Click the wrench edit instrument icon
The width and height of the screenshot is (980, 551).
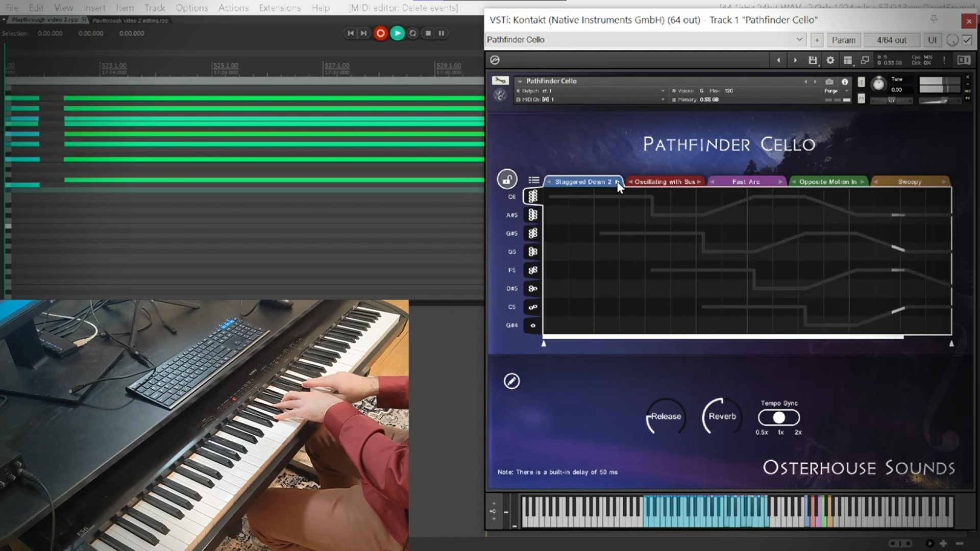tap(500, 81)
